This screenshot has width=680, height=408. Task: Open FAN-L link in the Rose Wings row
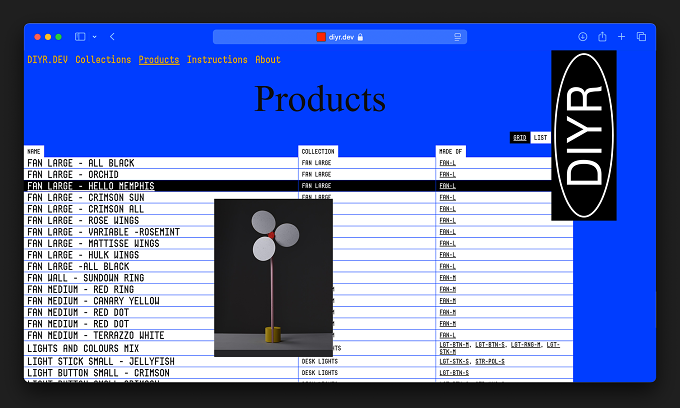click(448, 220)
